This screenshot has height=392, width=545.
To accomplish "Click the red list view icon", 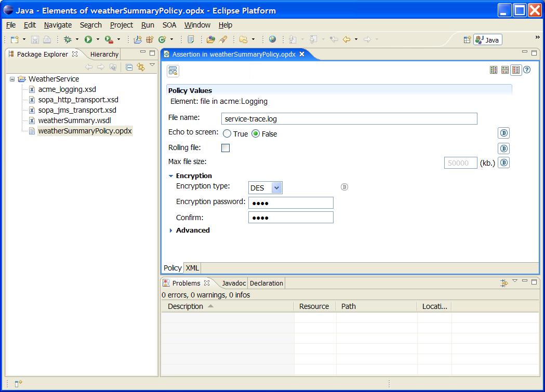I will pos(516,70).
